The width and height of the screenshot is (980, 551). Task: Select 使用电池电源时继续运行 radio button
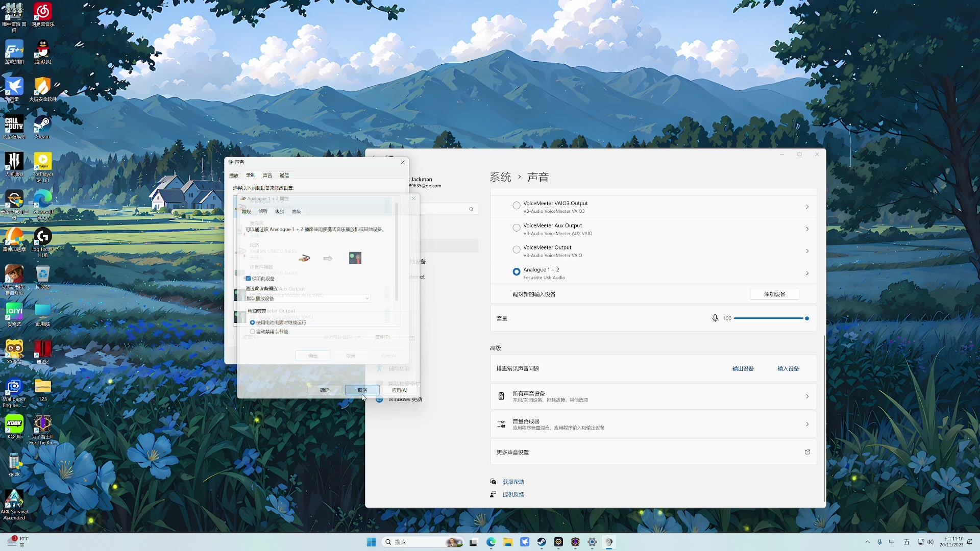pos(253,322)
